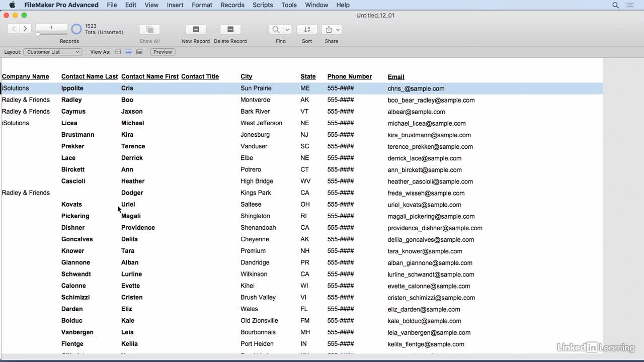
Task: Click city Cheyenne
Action: [x=255, y=239]
